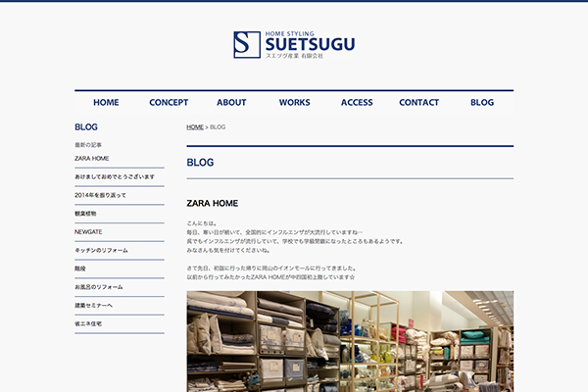This screenshot has height=392, width=588.
Task: Click the ZARA HOME store photo
Action: pos(350,341)
